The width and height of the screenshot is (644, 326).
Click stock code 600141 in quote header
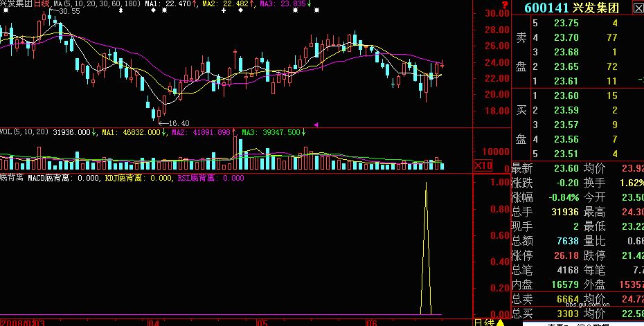point(546,8)
